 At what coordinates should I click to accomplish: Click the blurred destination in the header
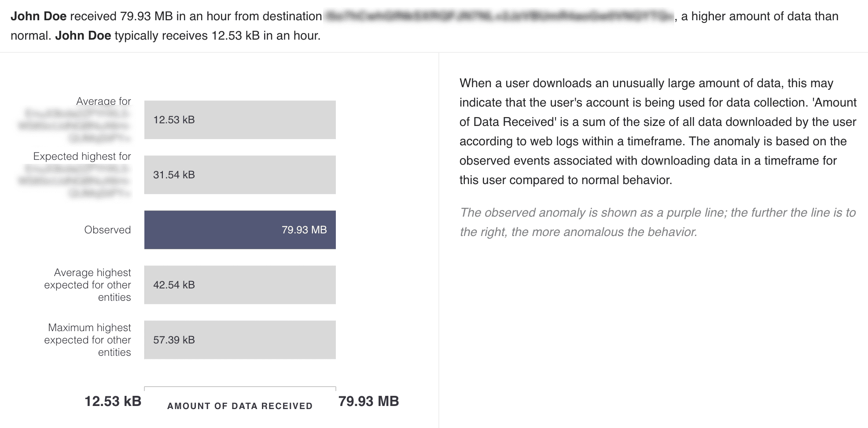point(498,16)
